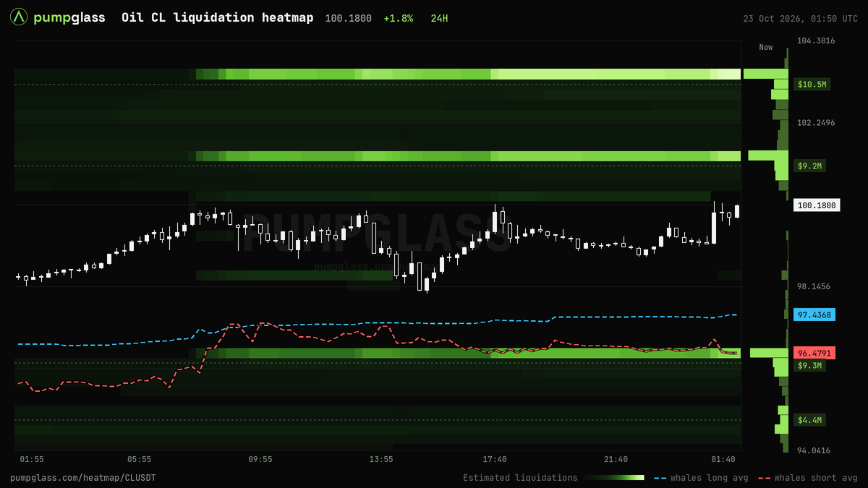
Task: Click the $9.2M liquidation cluster tag
Action: point(809,166)
